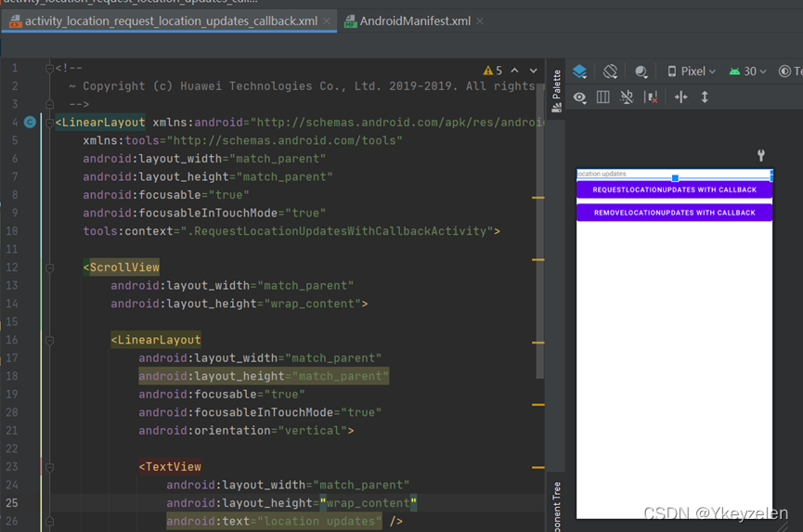
Task: Click the blue resize handle on selected TextView
Action: pos(675,178)
